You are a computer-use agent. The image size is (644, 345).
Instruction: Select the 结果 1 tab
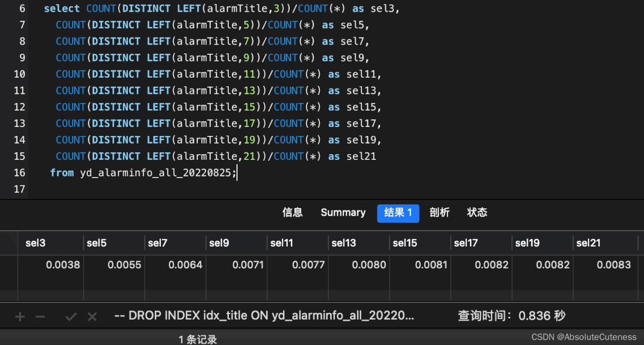coord(398,213)
